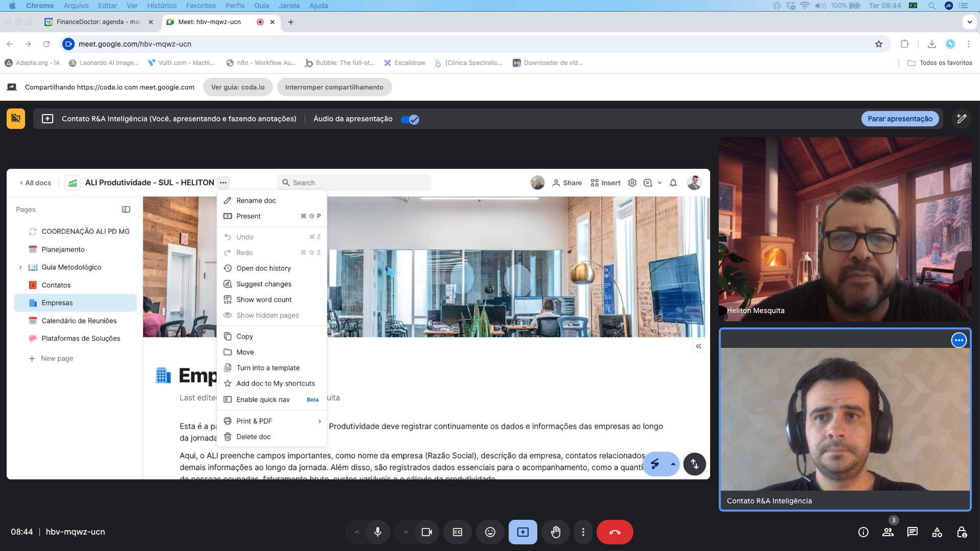Select Show word count

(x=272, y=300)
